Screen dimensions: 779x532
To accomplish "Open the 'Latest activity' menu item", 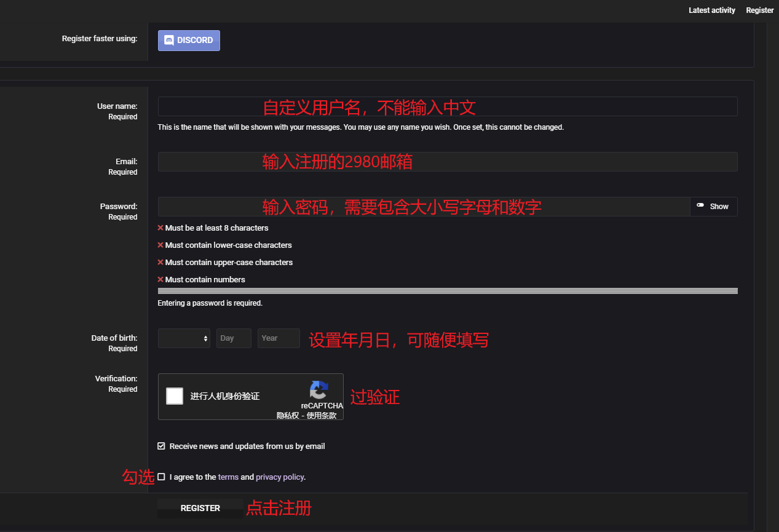I will [x=711, y=10].
